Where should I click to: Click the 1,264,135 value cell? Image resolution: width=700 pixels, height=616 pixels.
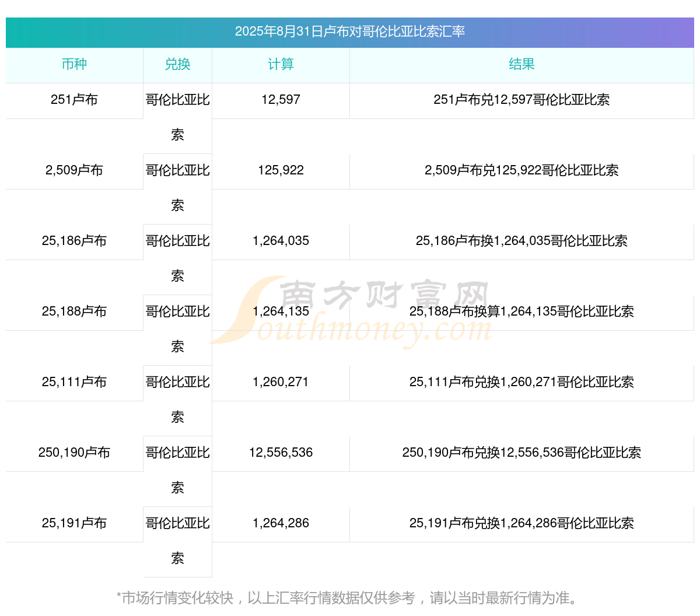pyautogui.click(x=281, y=312)
